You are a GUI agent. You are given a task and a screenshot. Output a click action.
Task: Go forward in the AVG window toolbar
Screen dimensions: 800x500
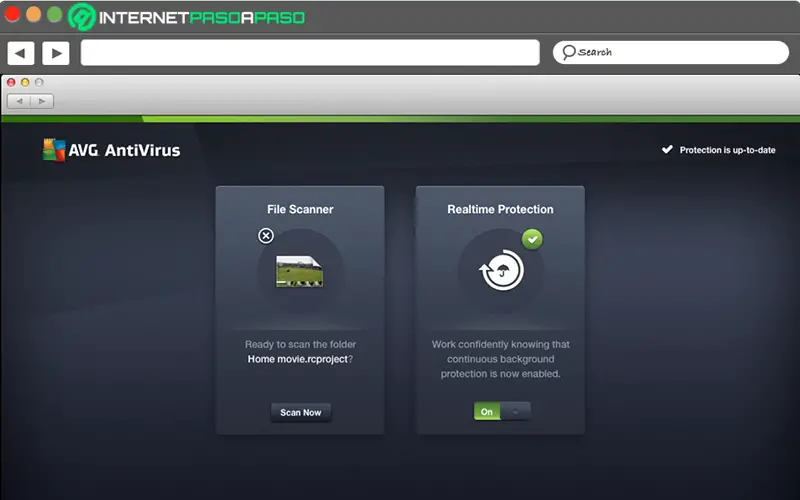pyautogui.click(x=42, y=101)
